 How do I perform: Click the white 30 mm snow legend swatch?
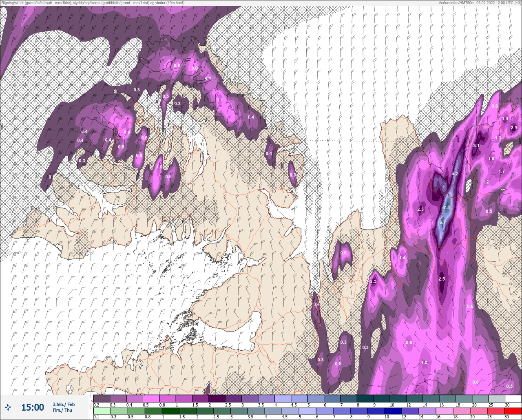click(513, 398)
